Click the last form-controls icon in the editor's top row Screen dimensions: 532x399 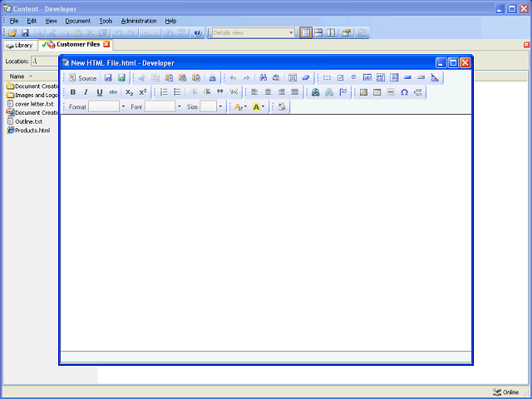click(435, 77)
